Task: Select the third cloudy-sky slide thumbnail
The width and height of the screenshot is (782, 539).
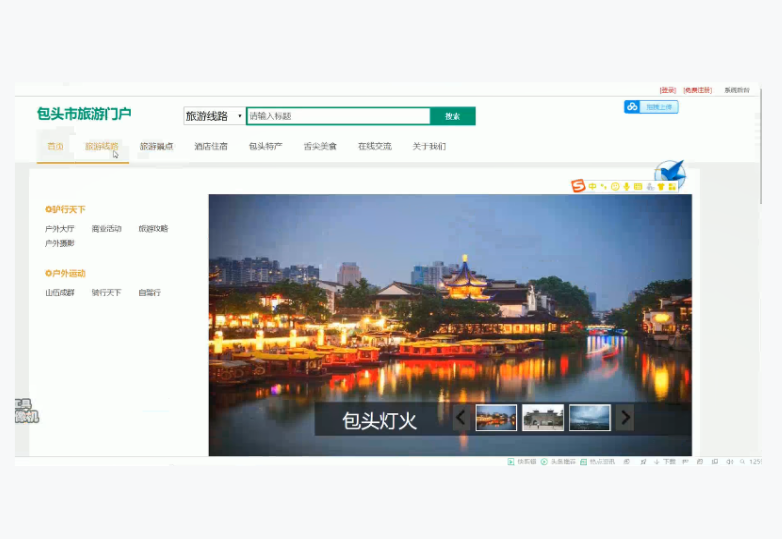Action: coord(590,417)
